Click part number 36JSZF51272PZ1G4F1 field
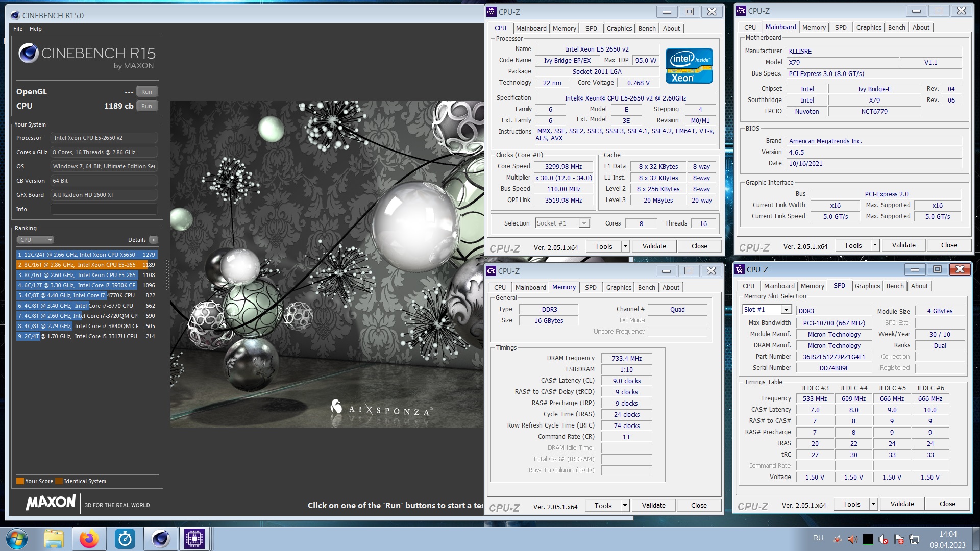 [834, 357]
